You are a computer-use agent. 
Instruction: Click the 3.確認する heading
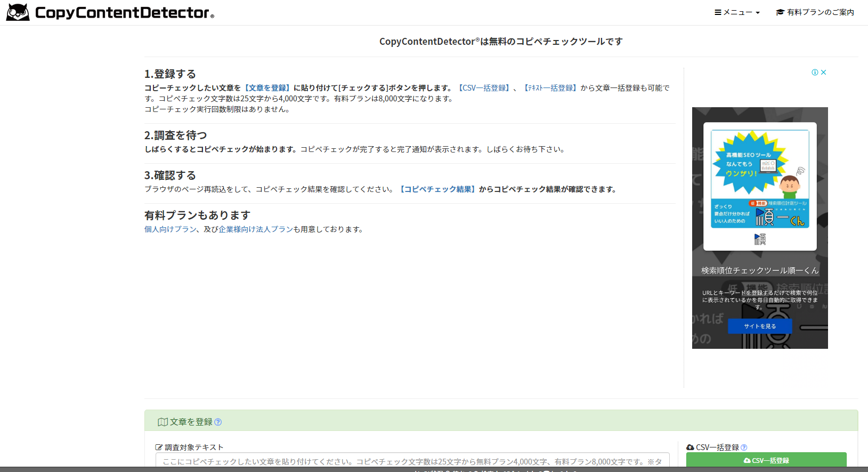click(171, 175)
